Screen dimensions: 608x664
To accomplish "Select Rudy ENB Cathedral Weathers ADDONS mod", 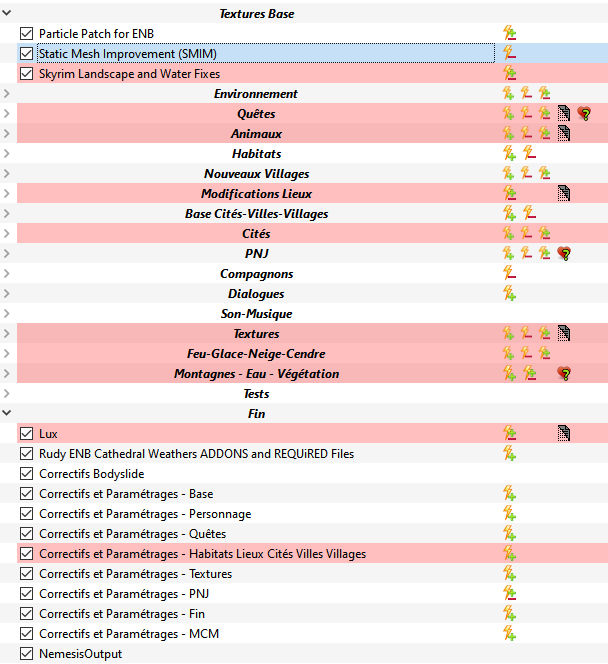I will pyautogui.click(x=196, y=454).
